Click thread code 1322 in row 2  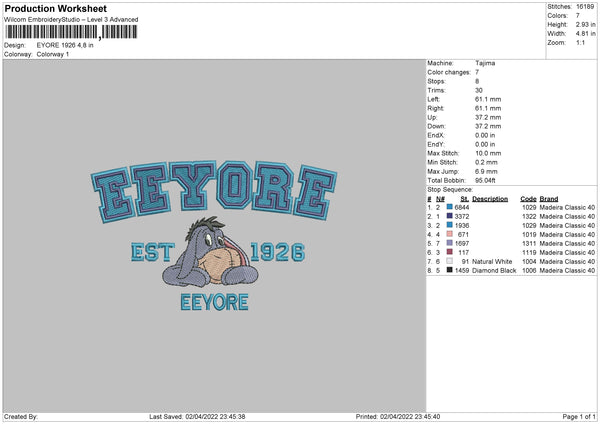529,216
